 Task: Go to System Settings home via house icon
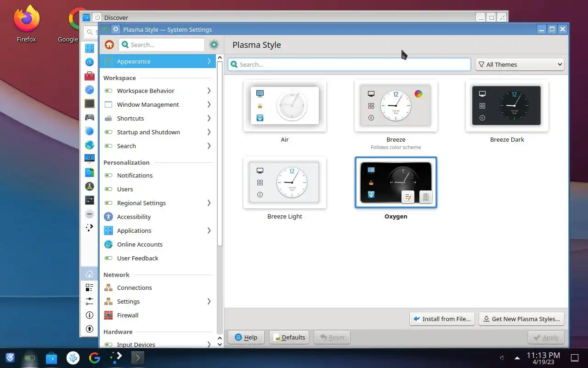109,45
